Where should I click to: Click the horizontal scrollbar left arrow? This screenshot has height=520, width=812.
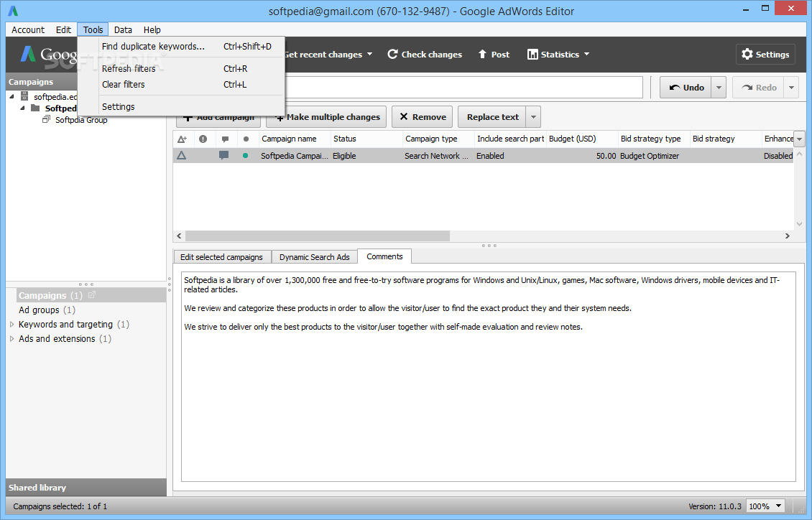[179, 236]
